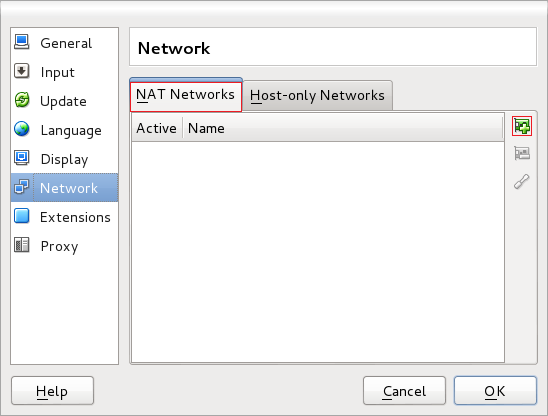Show the Display settings category
Viewport: 548px width, 416px height.
[x=65, y=159]
